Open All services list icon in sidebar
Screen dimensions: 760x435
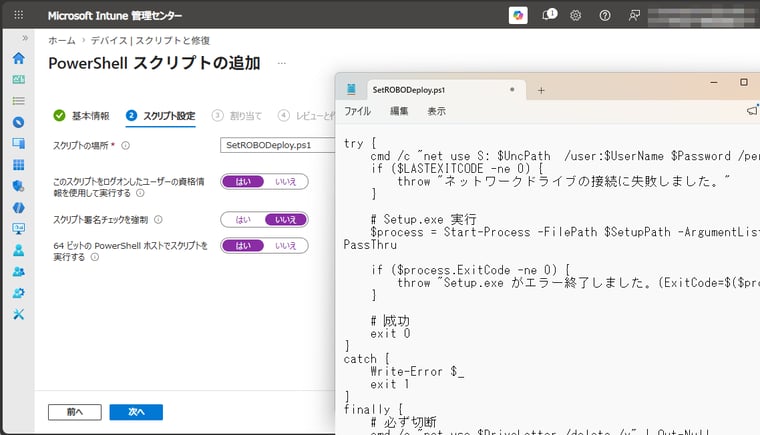click(18, 101)
